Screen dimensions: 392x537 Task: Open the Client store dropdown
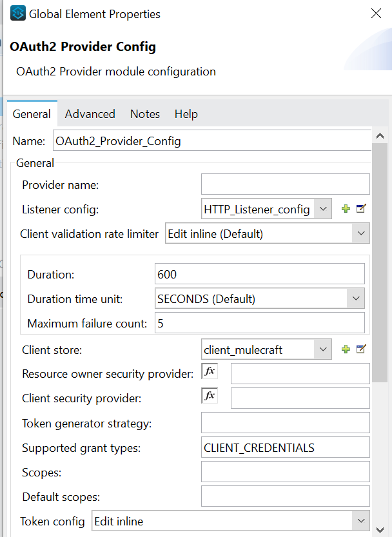[x=323, y=350]
